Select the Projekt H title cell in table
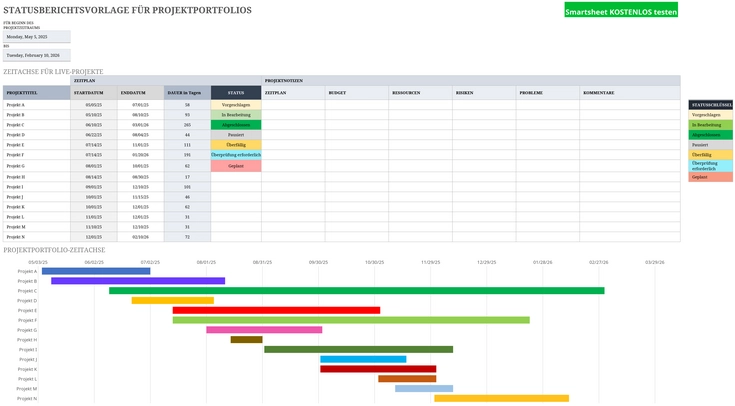Screen dimensions: 735x406 pyautogui.click(x=37, y=177)
